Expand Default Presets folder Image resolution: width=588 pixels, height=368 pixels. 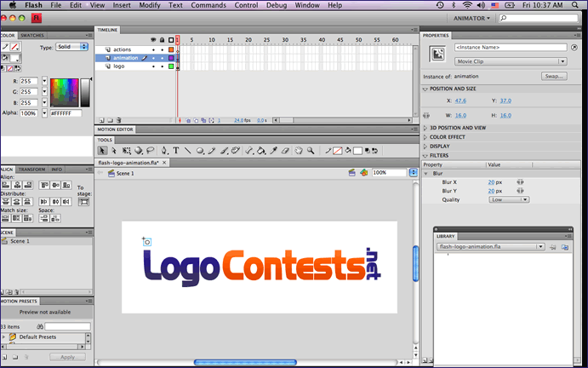[x=4, y=336]
